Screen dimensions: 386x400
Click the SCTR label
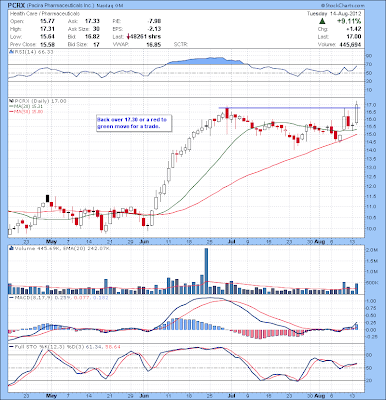tap(181, 44)
